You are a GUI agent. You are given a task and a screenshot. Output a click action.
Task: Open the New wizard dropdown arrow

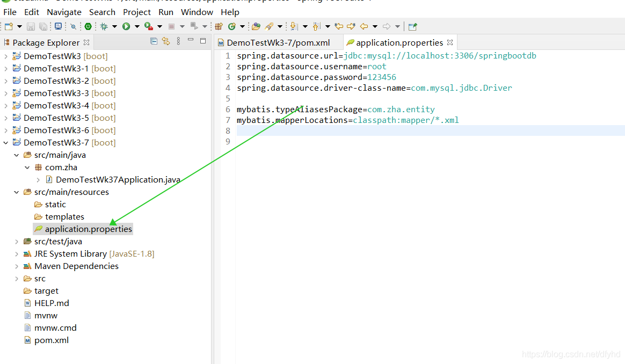[x=19, y=27]
